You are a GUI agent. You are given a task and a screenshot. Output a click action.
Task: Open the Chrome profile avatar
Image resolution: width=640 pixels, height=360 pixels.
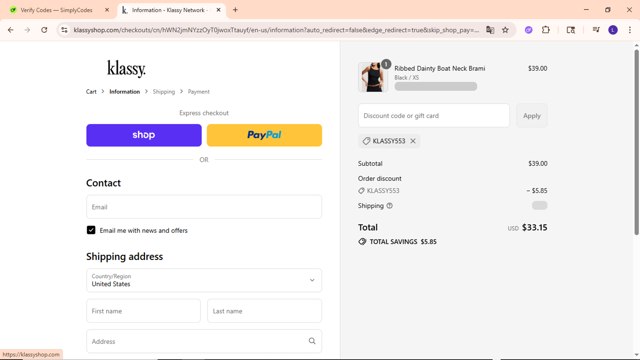click(613, 30)
